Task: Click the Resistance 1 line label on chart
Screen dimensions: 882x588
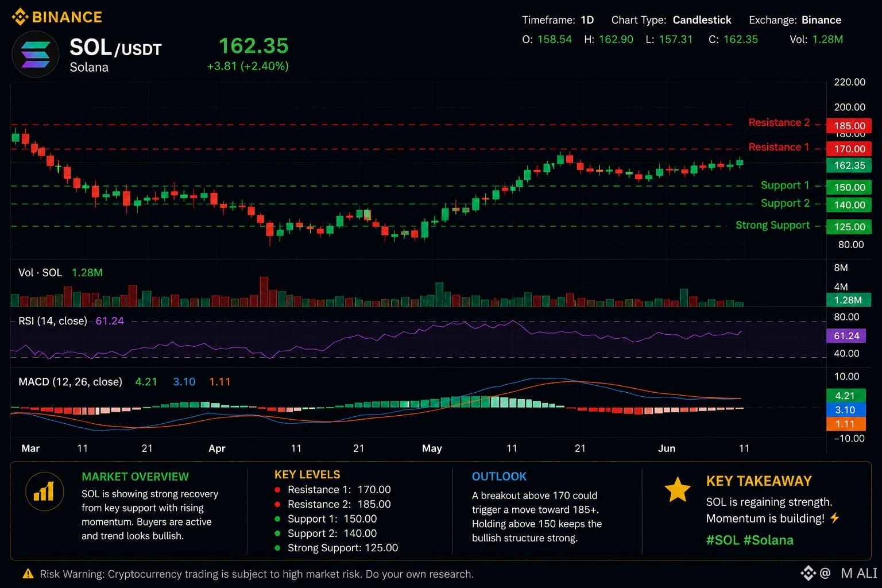Action: (779, 147)
